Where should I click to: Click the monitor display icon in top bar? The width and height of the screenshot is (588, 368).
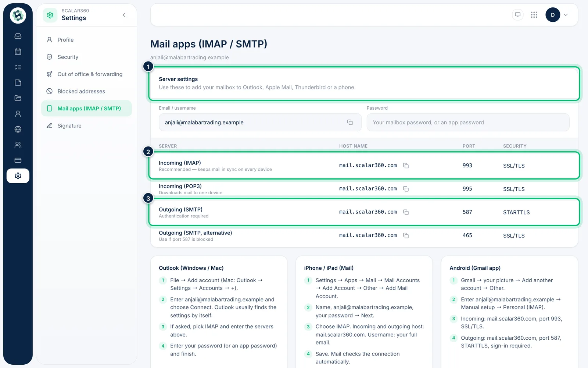coord(518,15)
